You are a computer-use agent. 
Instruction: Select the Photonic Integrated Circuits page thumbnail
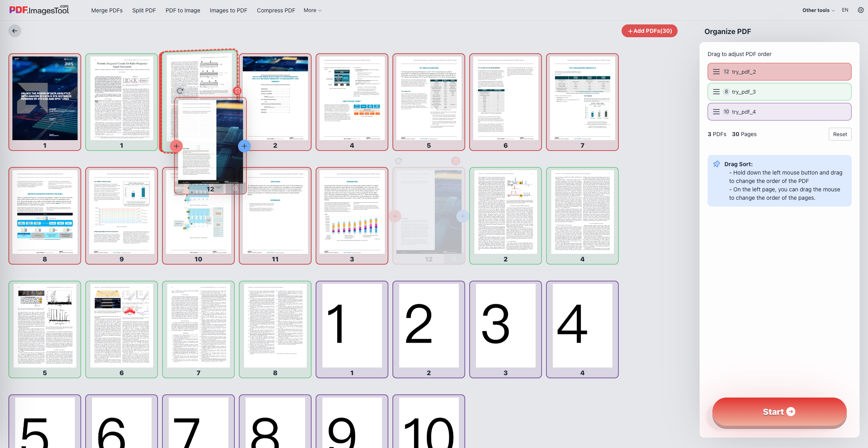(122, 102)
